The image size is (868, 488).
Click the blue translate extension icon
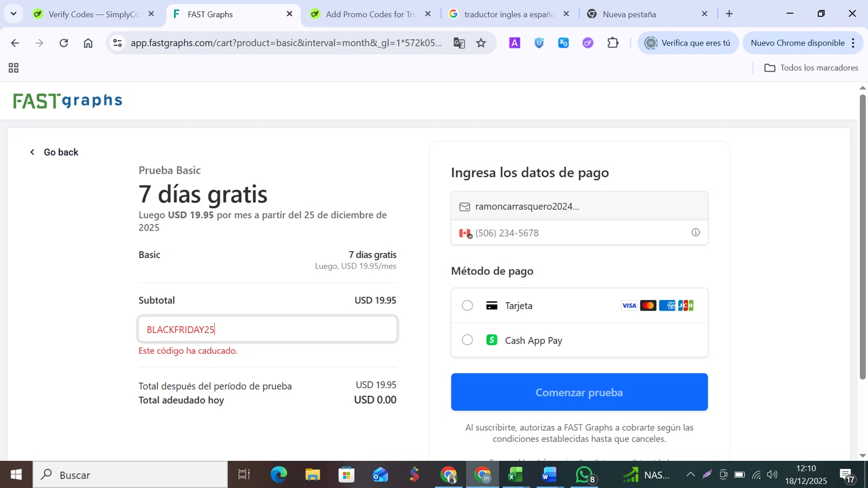(x=564, y=43)
